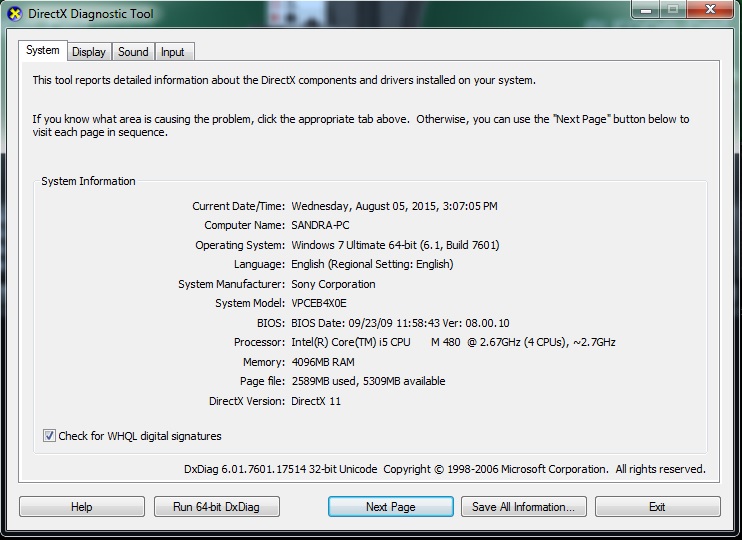742x540 pixels.
Task: Click the BIOS Date value text
Action: point(400,323)
